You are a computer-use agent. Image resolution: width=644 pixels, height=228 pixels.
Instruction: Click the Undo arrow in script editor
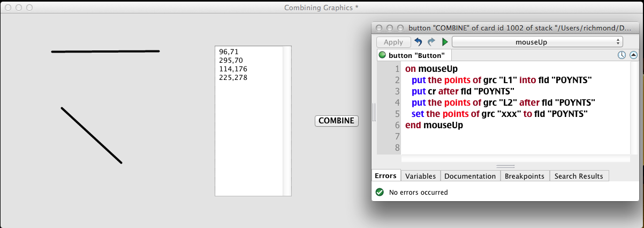click(x=419, y=42)
